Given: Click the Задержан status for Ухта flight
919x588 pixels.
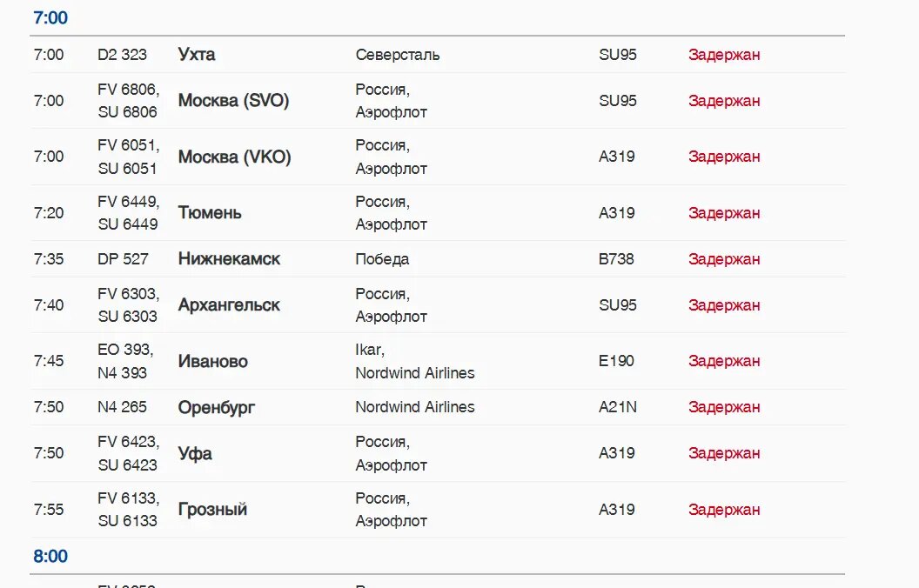Looking at the screenshot, I should 724,55.
